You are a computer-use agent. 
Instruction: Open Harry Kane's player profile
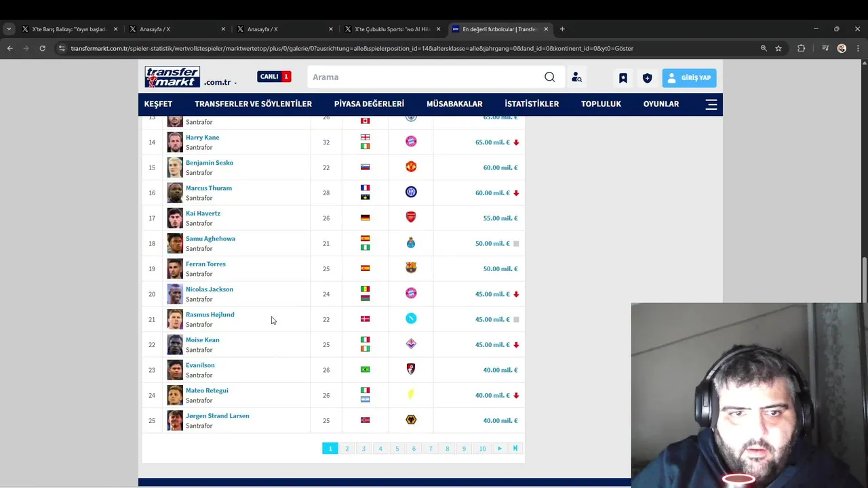(202, 138)
